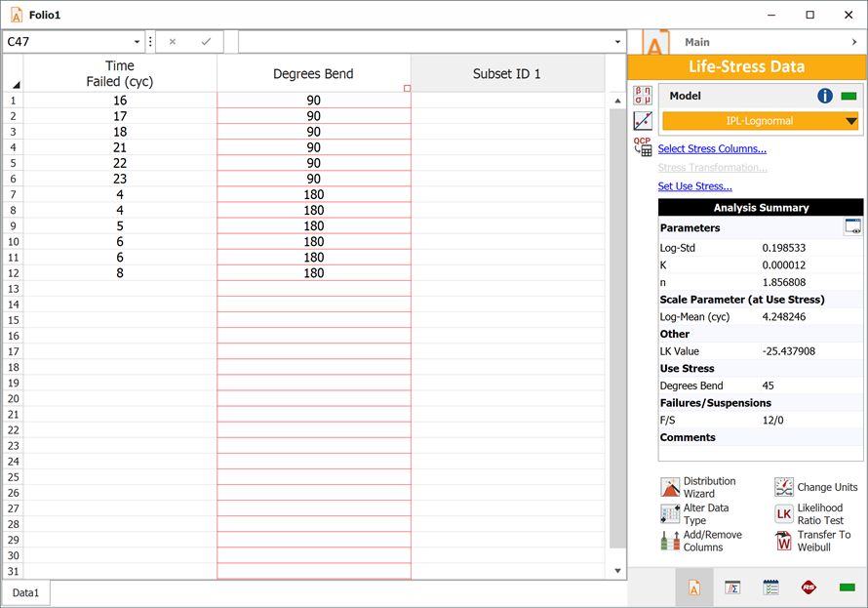868x608 pixels.
Task: Click the Subset ID 1 column header
Action: (506, 74)
